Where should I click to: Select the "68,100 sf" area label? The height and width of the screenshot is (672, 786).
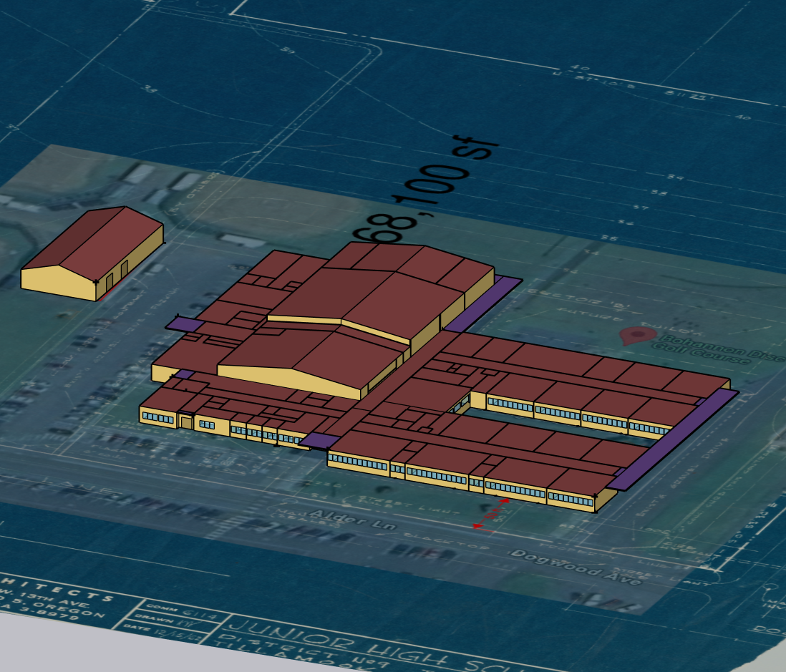[426, 190]
